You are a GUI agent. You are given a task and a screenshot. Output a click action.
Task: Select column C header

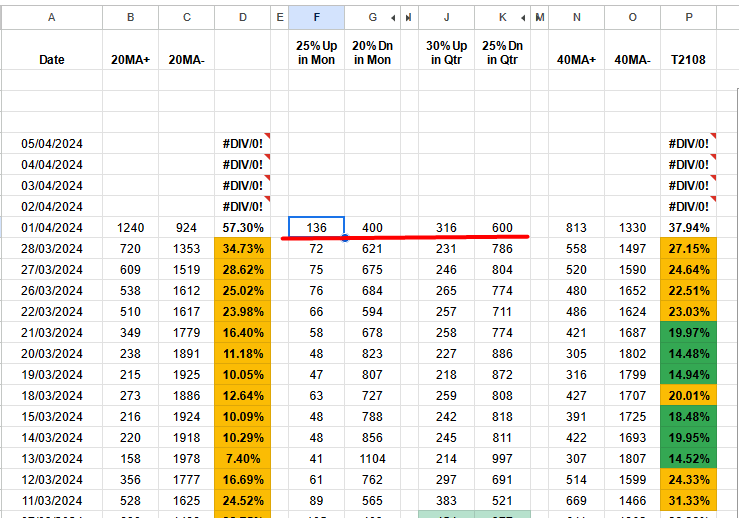pos(187,17)
